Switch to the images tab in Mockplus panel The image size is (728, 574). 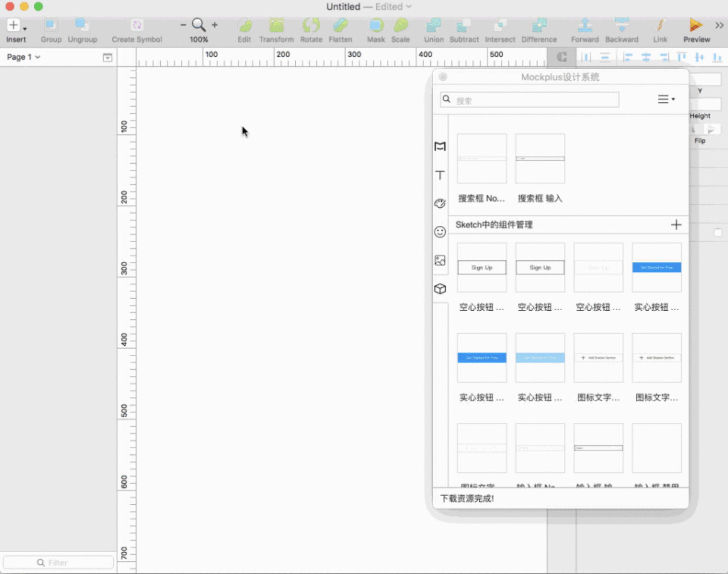click(x=440, y=260)
